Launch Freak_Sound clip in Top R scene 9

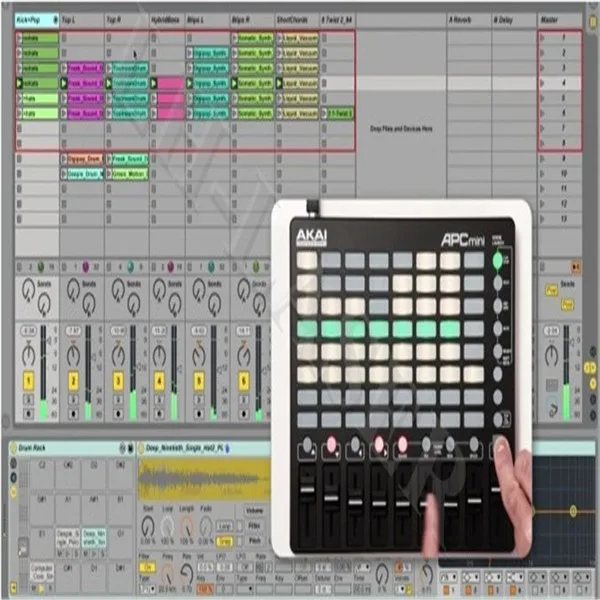[109, 158]
